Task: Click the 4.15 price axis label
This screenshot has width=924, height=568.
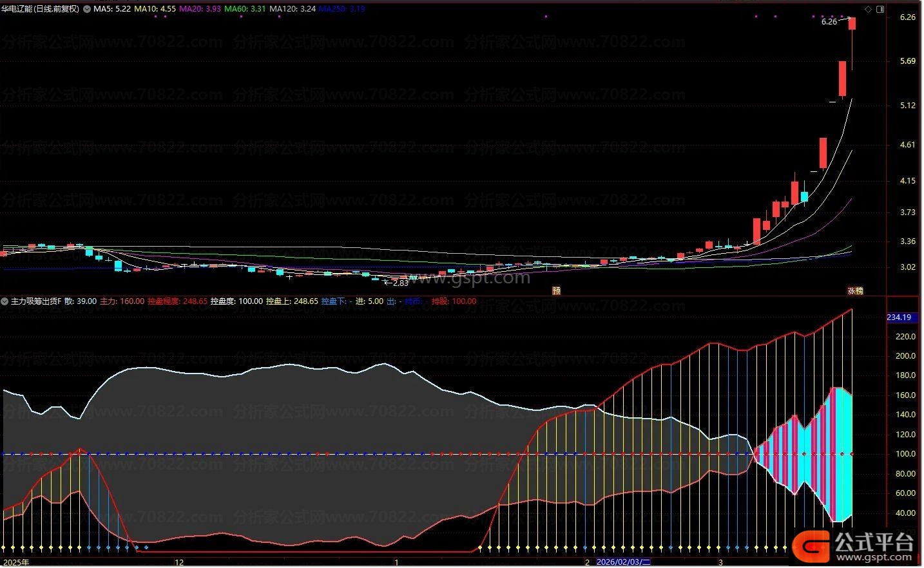Action: tap(908, 180)
